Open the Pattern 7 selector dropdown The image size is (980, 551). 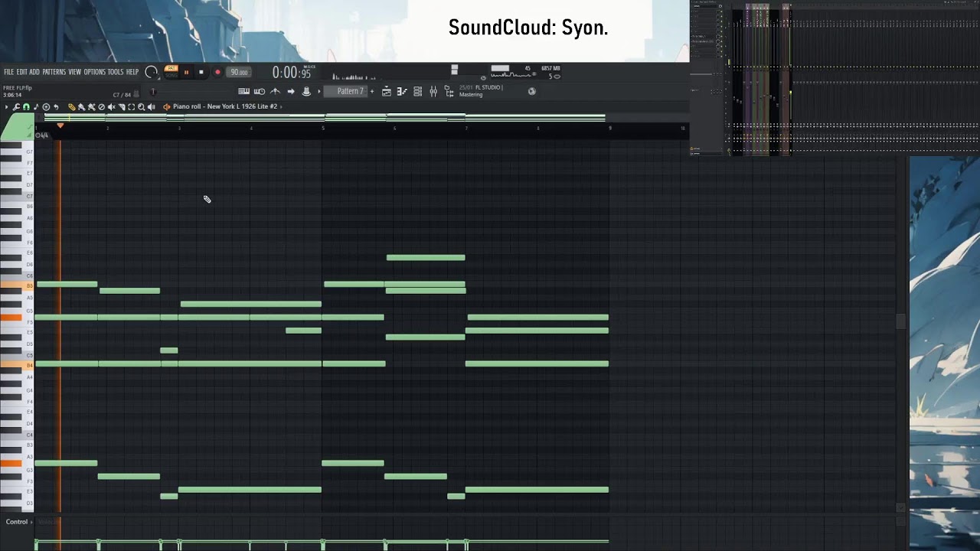point(345,91)
